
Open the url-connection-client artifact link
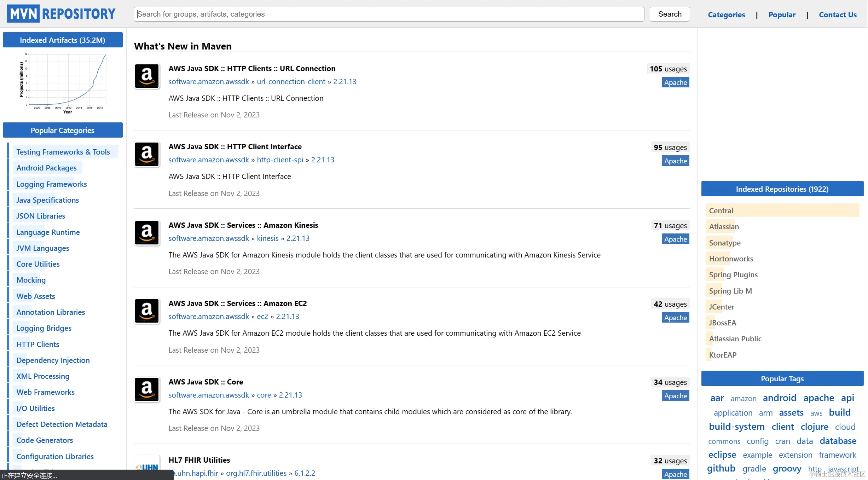[291, 81]
